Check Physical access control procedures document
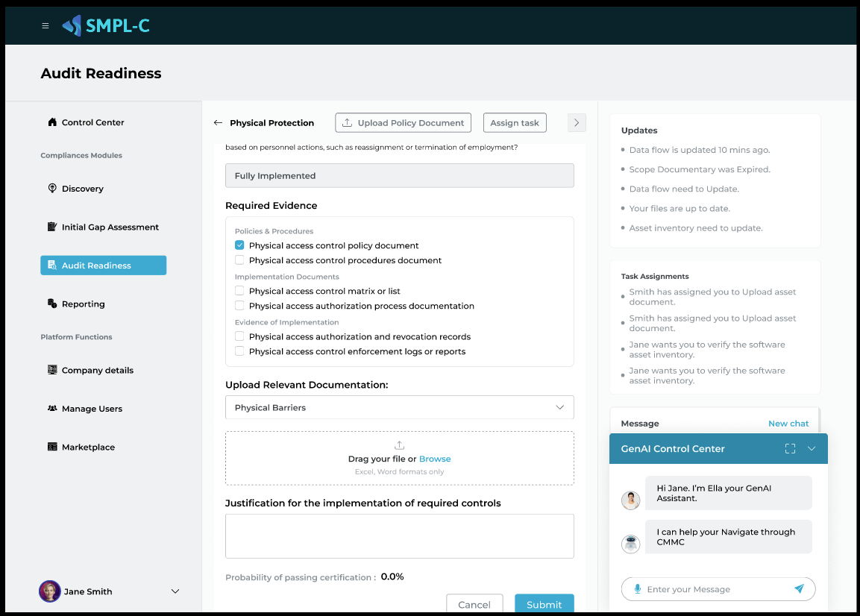Viewport: 860px width, 616px height. click(239, 260)
